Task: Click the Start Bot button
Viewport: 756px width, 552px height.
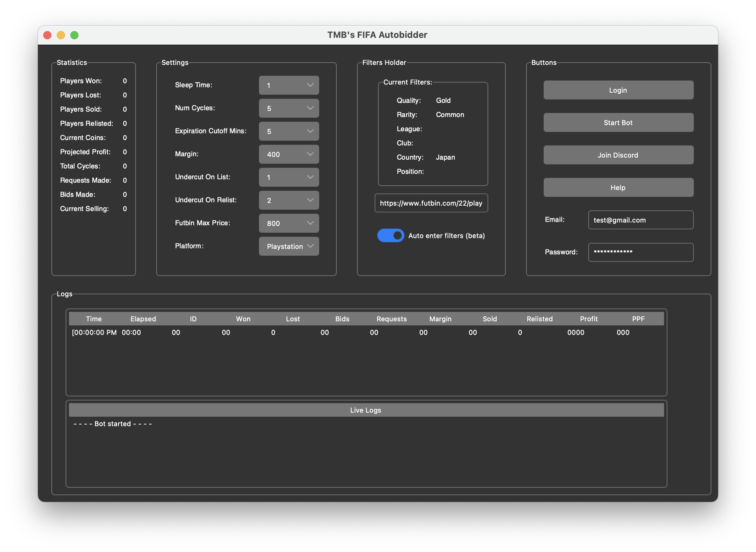Action: (618, 122)
